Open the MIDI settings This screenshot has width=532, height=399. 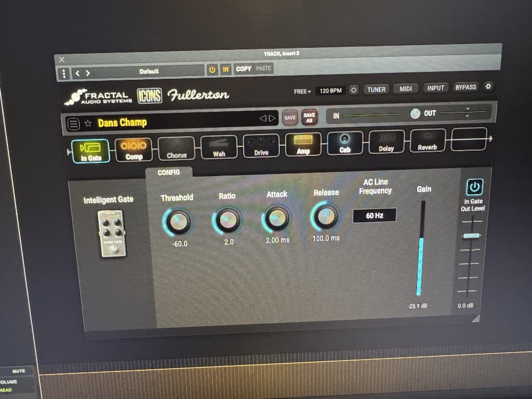(x=406, y=89)
